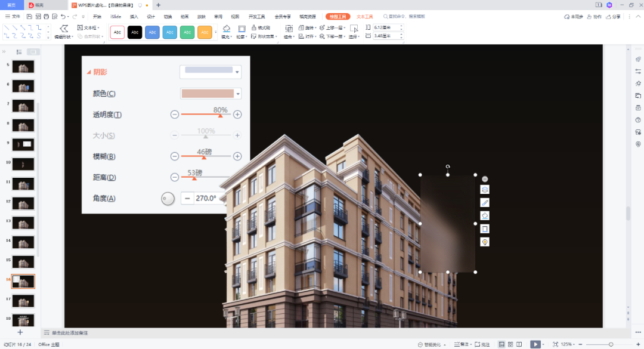Switch to normal view in status bar

[x=501, y=344]
